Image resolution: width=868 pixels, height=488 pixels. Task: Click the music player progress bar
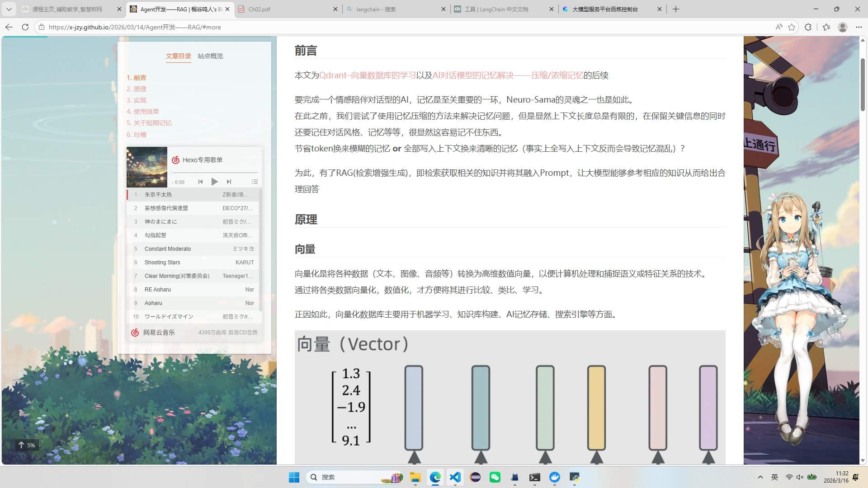(214, 173)
